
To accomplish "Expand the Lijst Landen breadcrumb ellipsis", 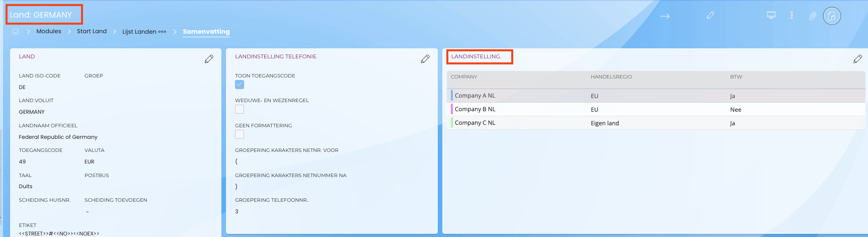I will click(x=162, y=31).
